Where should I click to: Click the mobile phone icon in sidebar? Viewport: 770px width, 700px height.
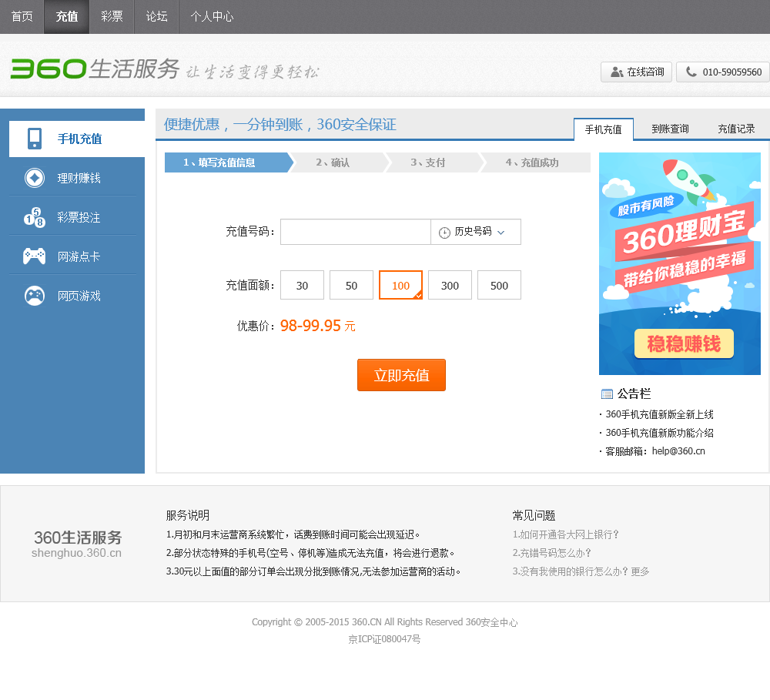click(35, 139)
